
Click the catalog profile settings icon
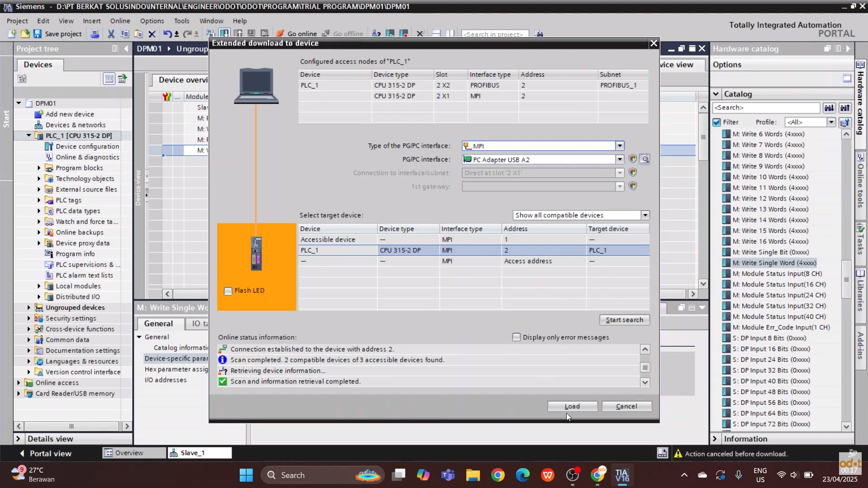pos(844,122)
